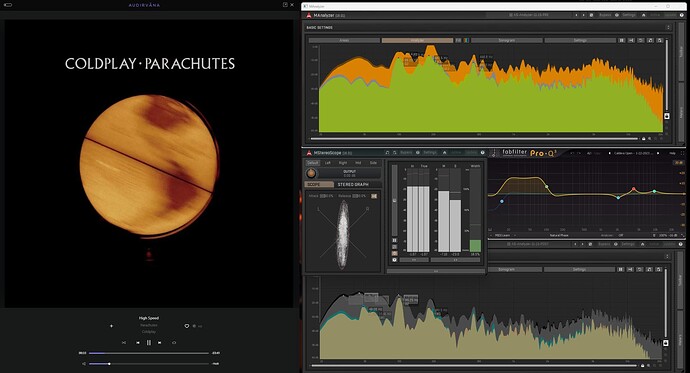Mark High Speed as favorite
This screenshot has width=690, height=373.
[x=187, y=326]
